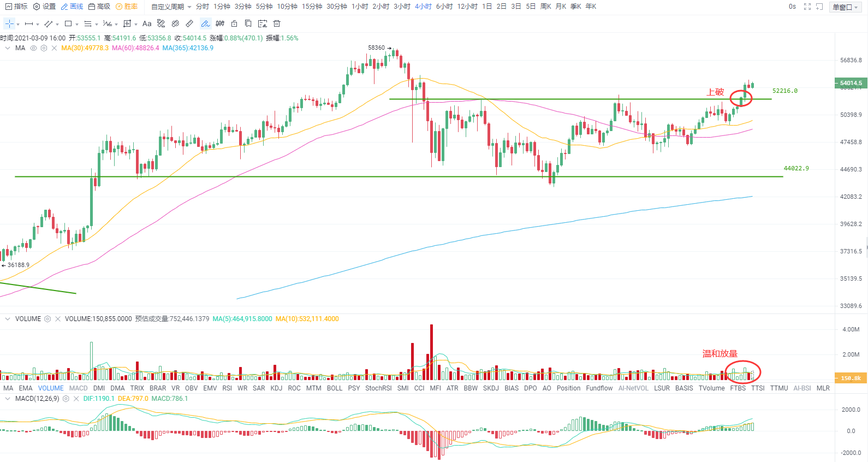Open VOLUME indicator settings gear
868x462 pixels.
(47, 319)
